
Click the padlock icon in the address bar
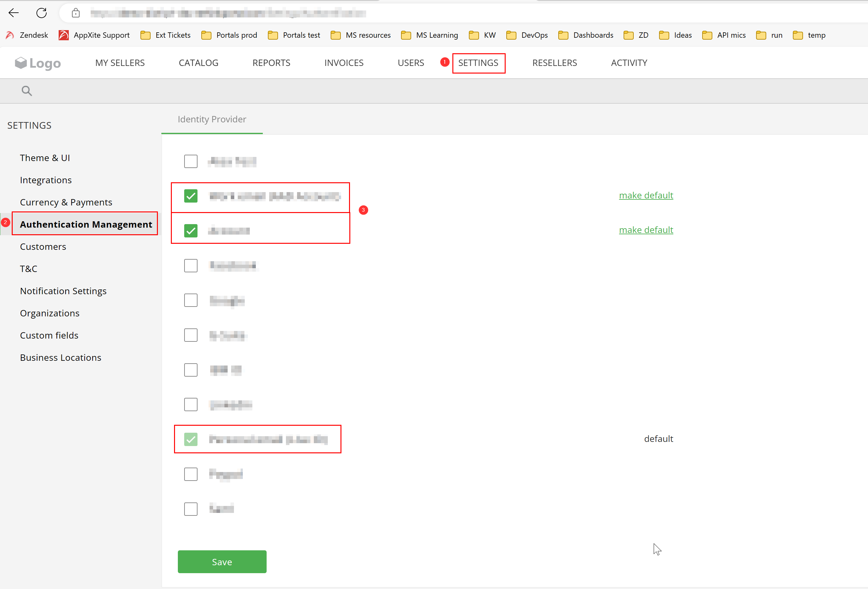76,13
